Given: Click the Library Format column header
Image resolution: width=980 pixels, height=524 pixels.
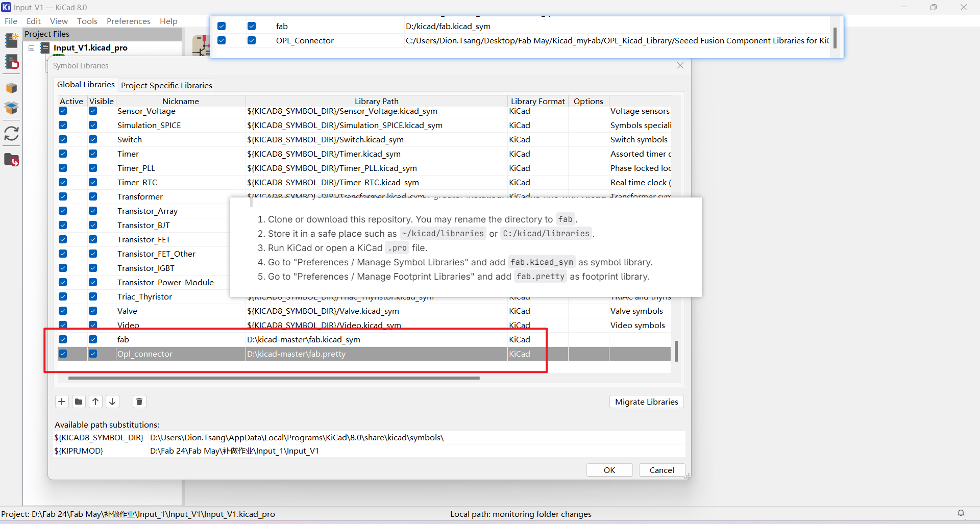Looking at the screenshot, I should (x=538, y=101).
